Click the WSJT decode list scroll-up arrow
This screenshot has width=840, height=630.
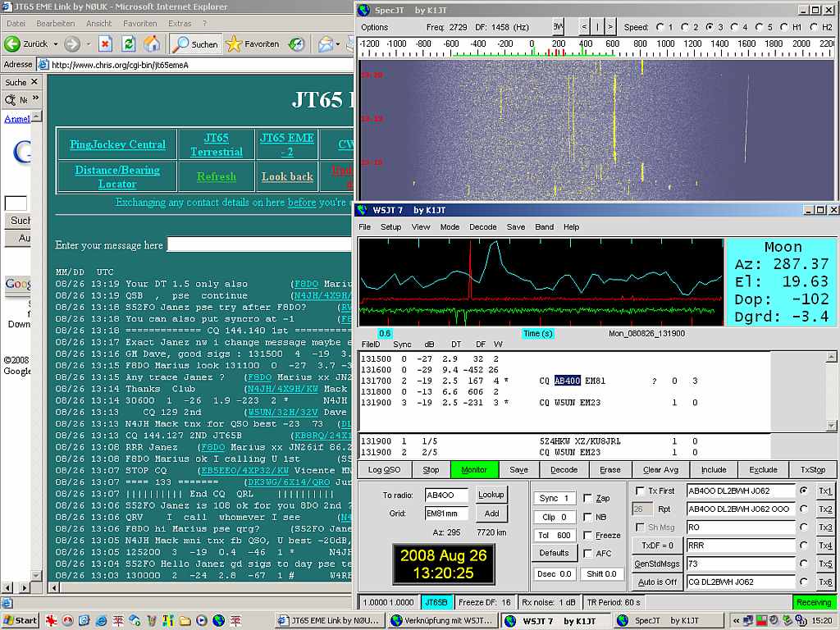pos(832,357)
